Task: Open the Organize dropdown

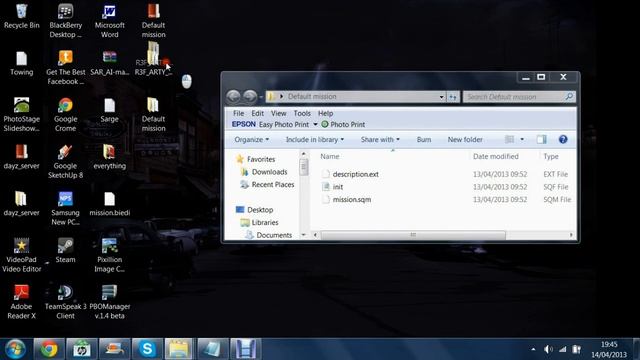Action: click(251, 140)
